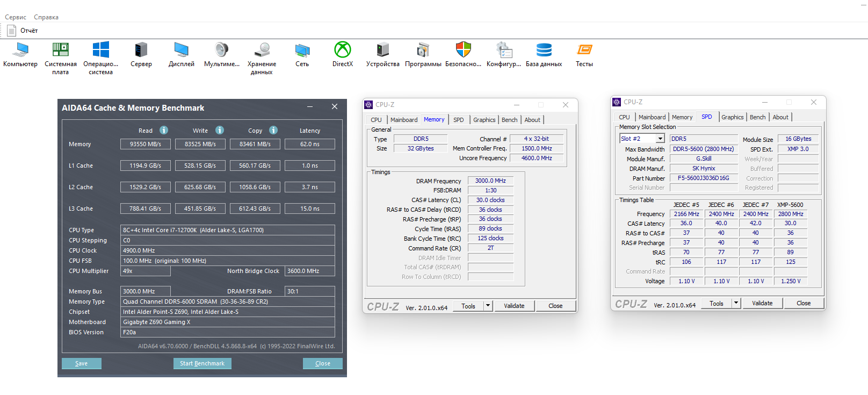The image size is (868, 395).
Task: Click the Module Manuf. value G.Skill
Action: click(x=704, y=159)
